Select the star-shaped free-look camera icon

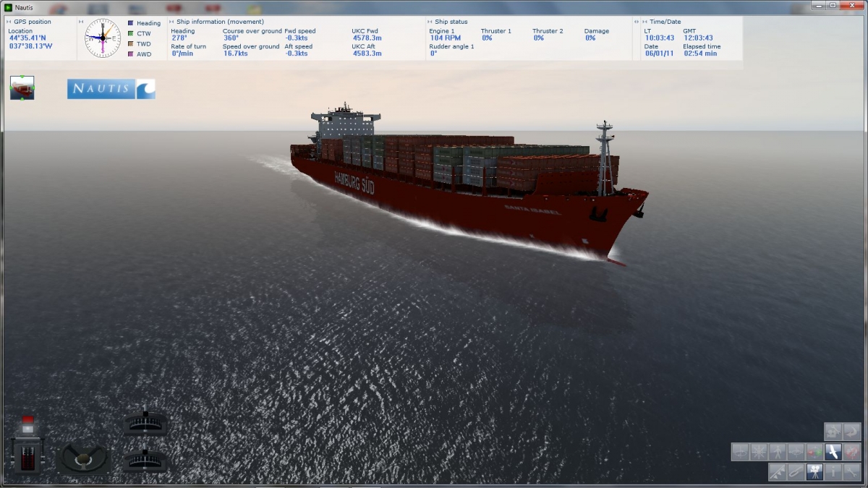[759, 453]
